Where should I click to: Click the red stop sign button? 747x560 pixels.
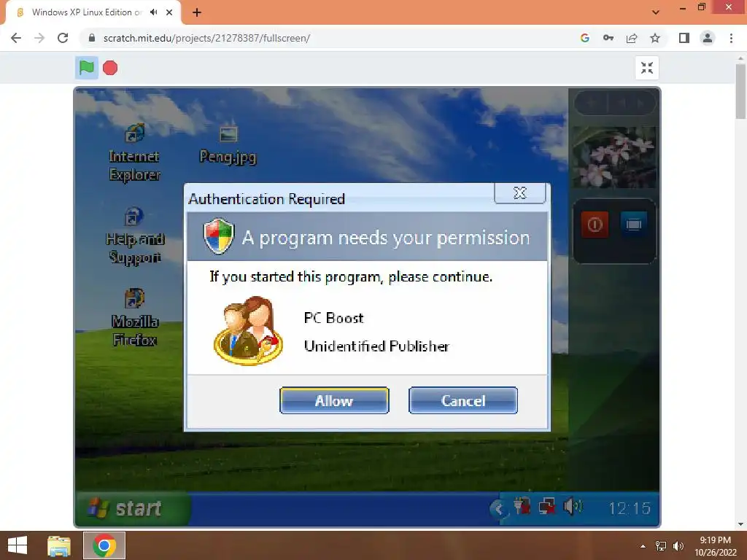[110, 68]
